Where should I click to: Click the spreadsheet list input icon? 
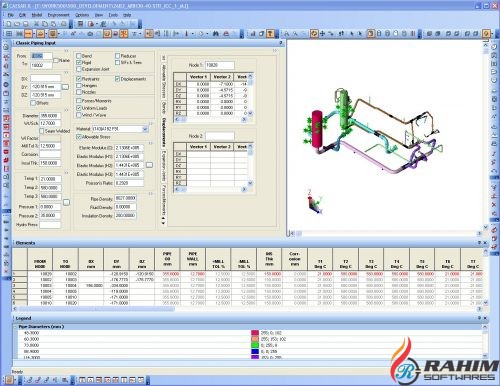click(x=9, y=33)
